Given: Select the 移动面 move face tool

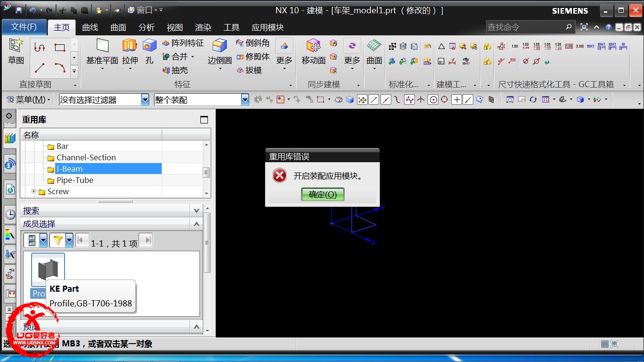Looking at the screenshot, I should pos(314,46).
